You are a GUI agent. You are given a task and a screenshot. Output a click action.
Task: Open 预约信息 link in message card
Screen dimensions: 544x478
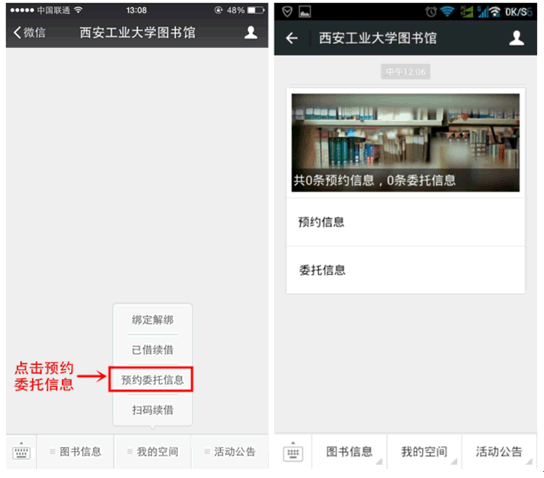pyautogui.click(x=405, y=222)
